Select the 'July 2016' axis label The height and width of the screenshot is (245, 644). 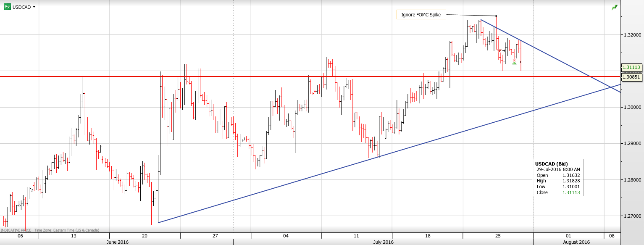pos(384,242)
